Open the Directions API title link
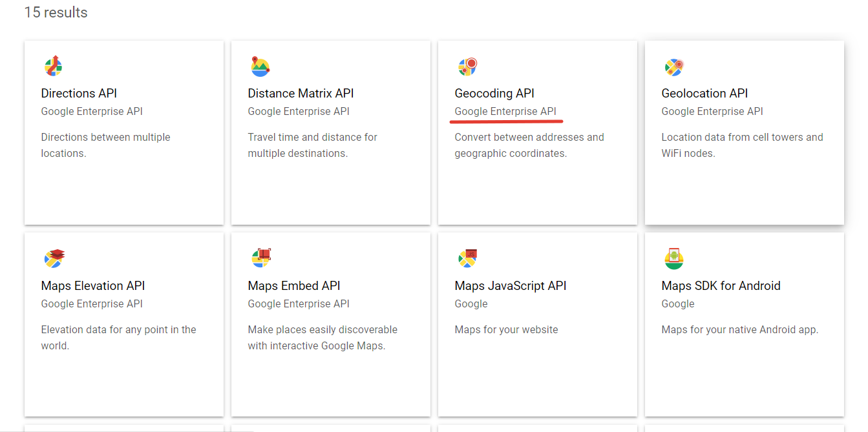 (79, 93)
